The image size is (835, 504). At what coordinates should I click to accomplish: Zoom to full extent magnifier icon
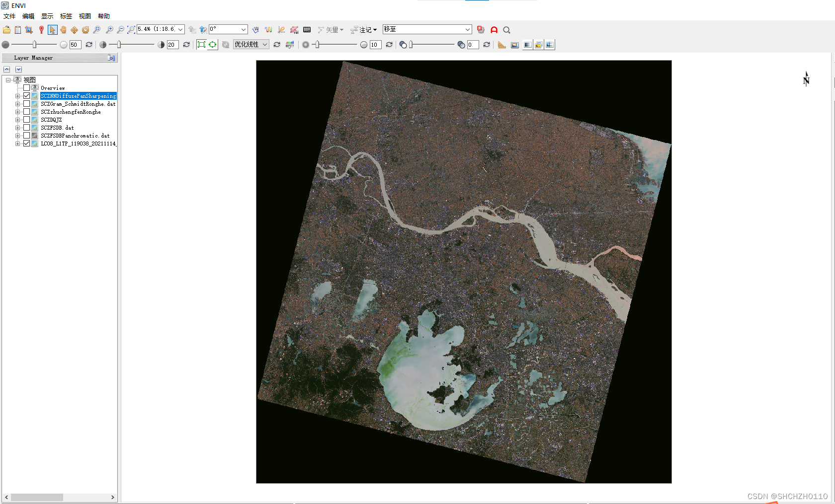point(131,30)
